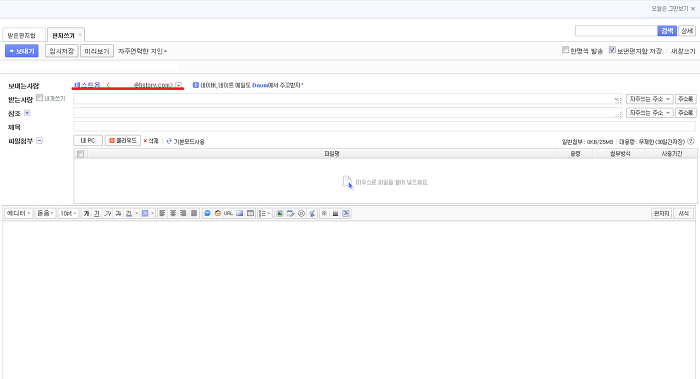Open font color palette arrow

coord(137,214)
